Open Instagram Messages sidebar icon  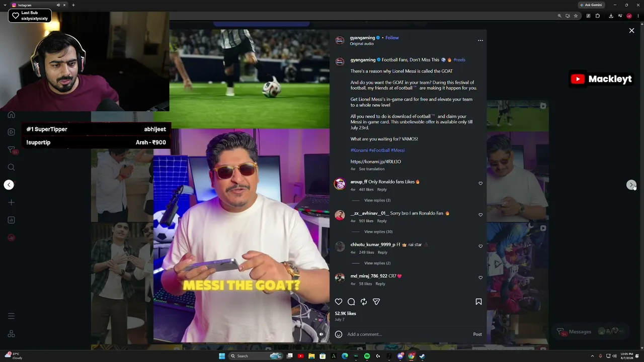pyautogui.click(x=11, y=149)
